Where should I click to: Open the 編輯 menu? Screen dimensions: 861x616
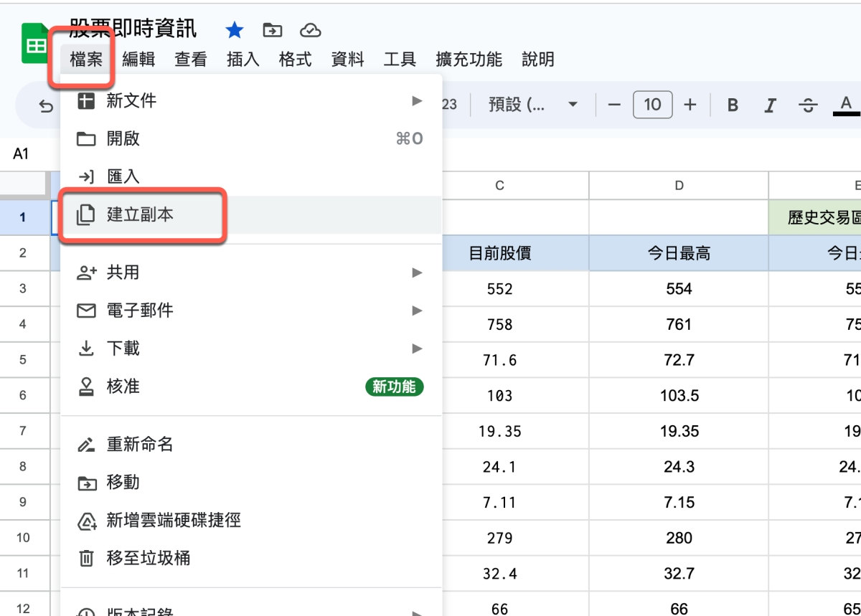coord(138,60)
